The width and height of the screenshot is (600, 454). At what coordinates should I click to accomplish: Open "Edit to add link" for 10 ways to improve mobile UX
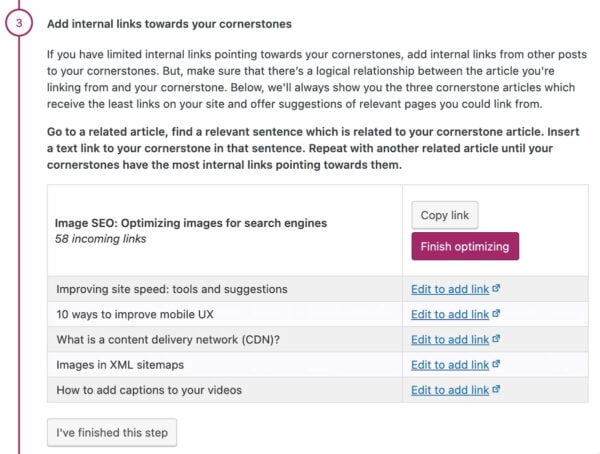(450, 314)
